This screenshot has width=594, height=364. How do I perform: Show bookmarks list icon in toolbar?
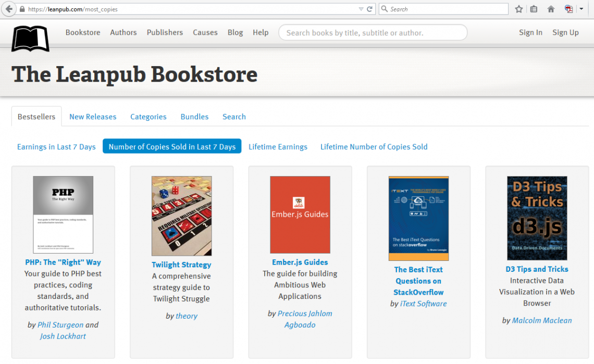[534, 9]
